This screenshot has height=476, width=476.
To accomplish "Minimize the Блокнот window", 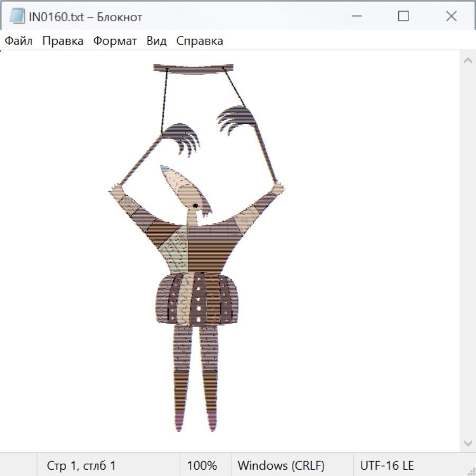I will pyautogui.click(x=355, y=16).
